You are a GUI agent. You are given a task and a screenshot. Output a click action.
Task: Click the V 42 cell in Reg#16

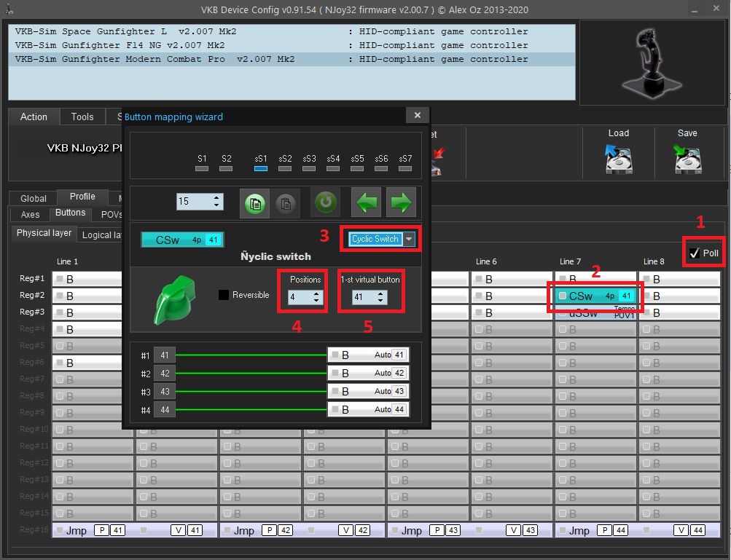coord(345,530)
